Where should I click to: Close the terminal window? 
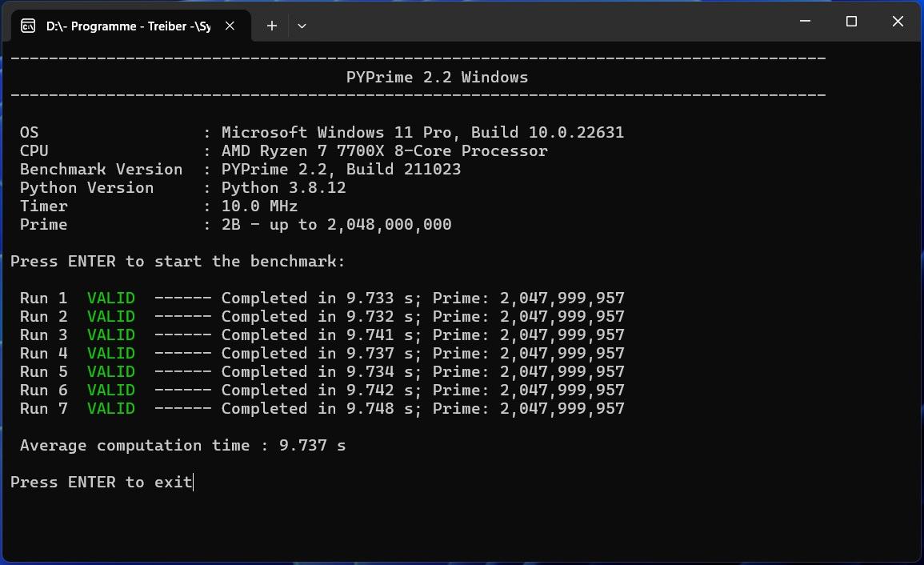(x=898, y=22)
